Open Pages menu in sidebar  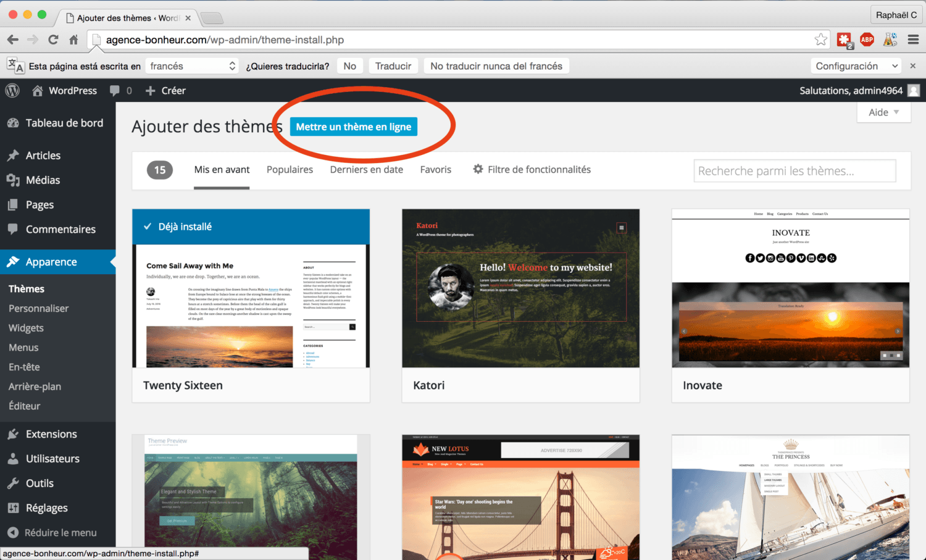point(57,204)
